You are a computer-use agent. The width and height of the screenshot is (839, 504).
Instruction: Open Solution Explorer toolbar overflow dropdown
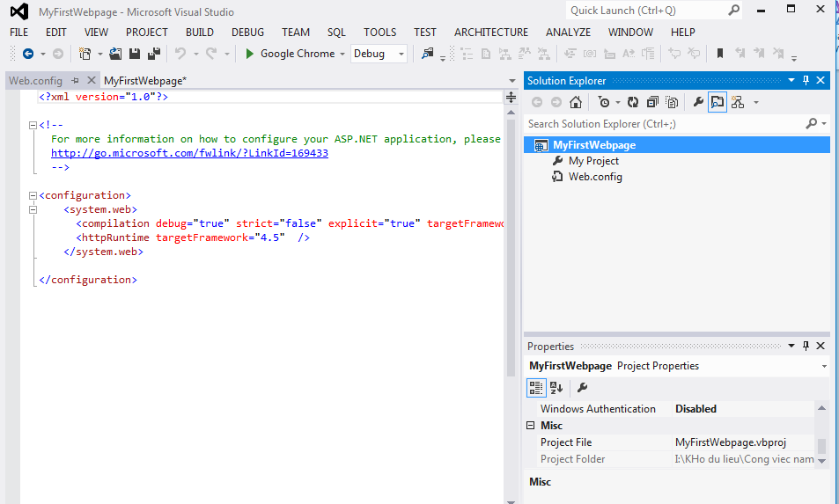(x=756, y=103)
